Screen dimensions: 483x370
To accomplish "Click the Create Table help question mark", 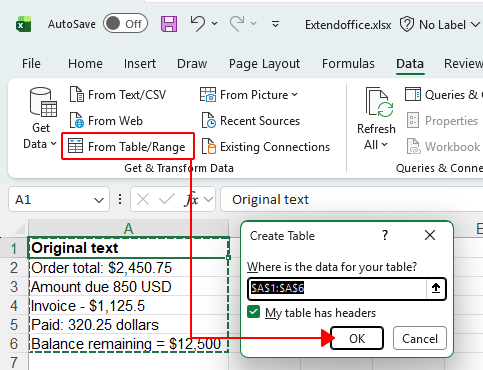I will click(x=385, y=235).
